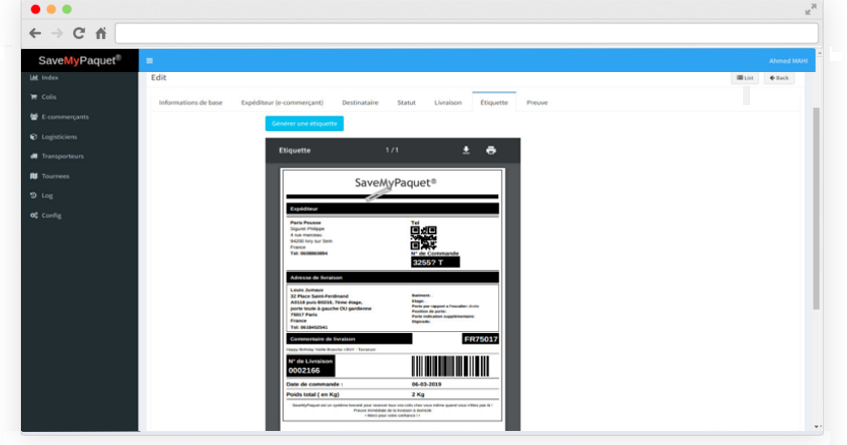Click the barcode on the label
Screen dimensions: 847x445
coord(451,366)
